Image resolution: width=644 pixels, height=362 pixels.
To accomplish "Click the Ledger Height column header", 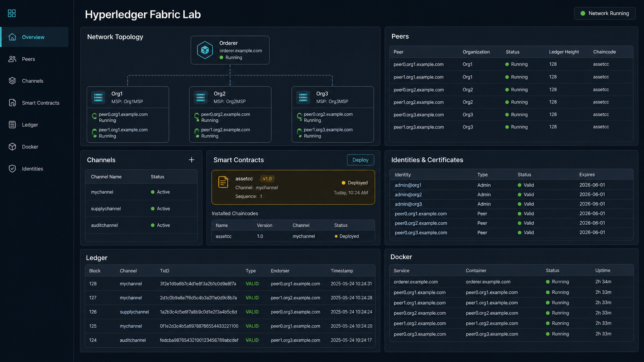I will click(564, 52).
